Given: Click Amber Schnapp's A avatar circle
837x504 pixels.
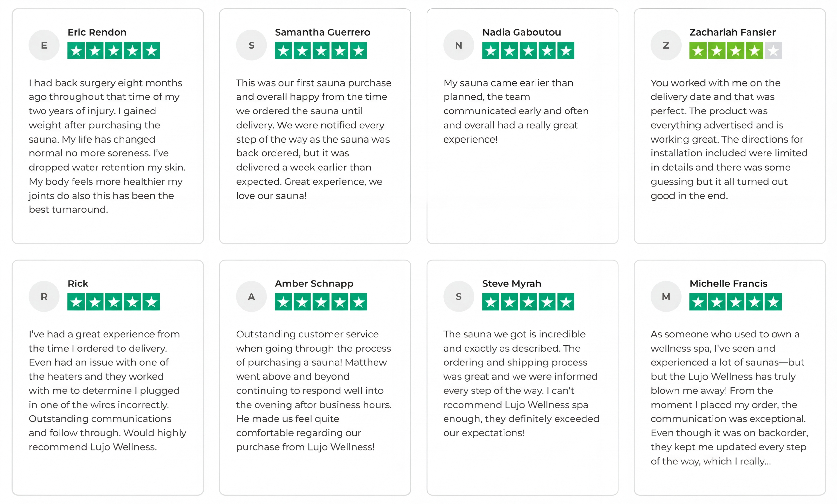Looking at the screenshot, I should coord(251,296).
